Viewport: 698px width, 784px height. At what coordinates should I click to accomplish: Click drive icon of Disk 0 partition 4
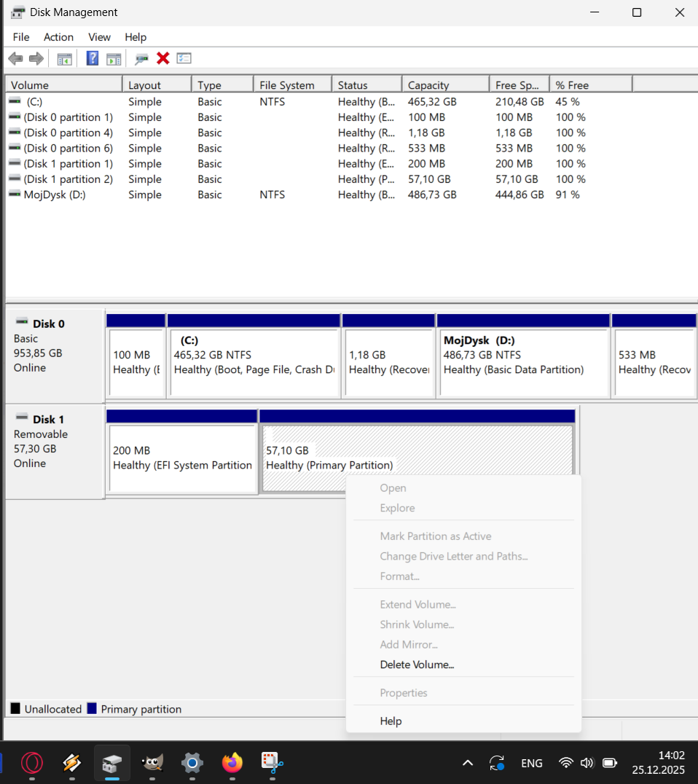click(15, 132)
